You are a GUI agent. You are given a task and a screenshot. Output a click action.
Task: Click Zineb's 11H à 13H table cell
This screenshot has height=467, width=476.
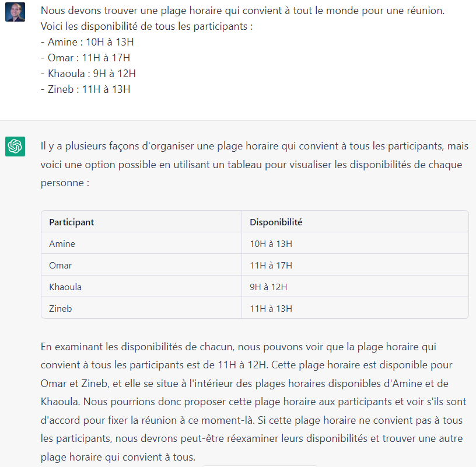click(271, 308)
